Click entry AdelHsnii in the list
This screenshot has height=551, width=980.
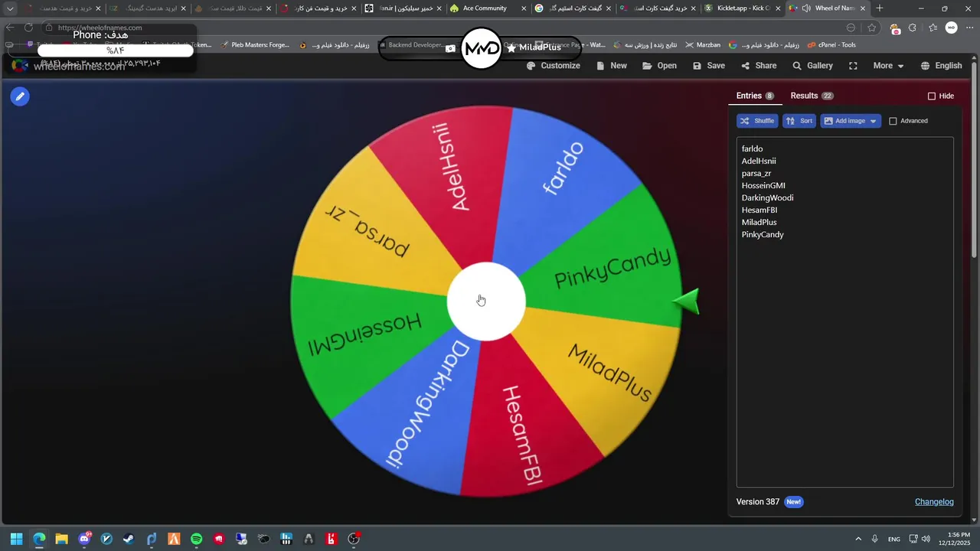coord(759,161)
